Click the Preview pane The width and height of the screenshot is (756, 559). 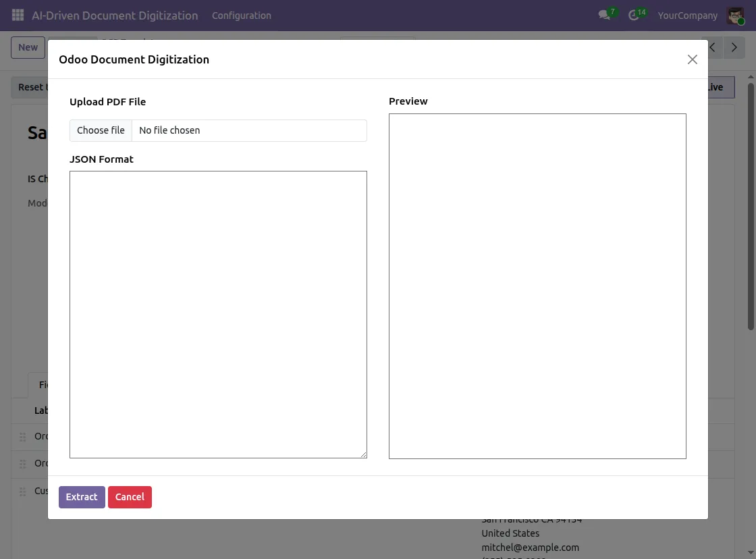click(x=537, y=286)
